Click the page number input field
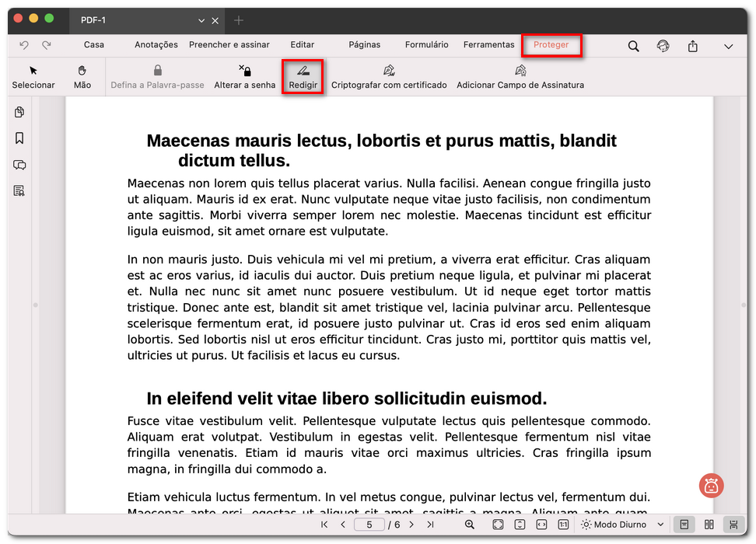The image size is (756, 544). [369, 525]
